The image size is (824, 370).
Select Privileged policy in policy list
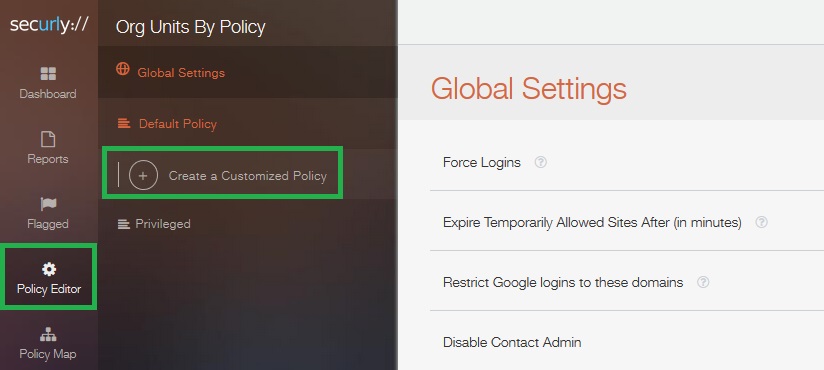[163, 224]
